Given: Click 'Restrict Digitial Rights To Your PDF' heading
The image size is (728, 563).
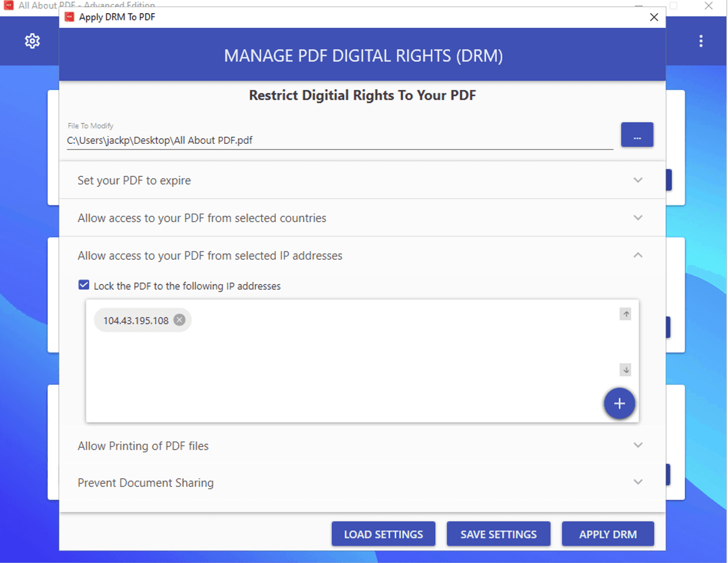Looking at the screenshot, I should (x=362, y=95).
